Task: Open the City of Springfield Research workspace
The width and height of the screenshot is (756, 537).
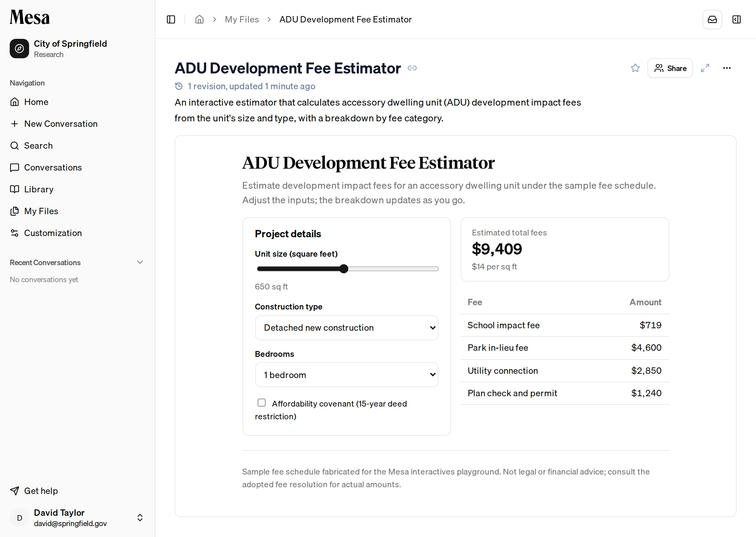Action: pos(77,49)
